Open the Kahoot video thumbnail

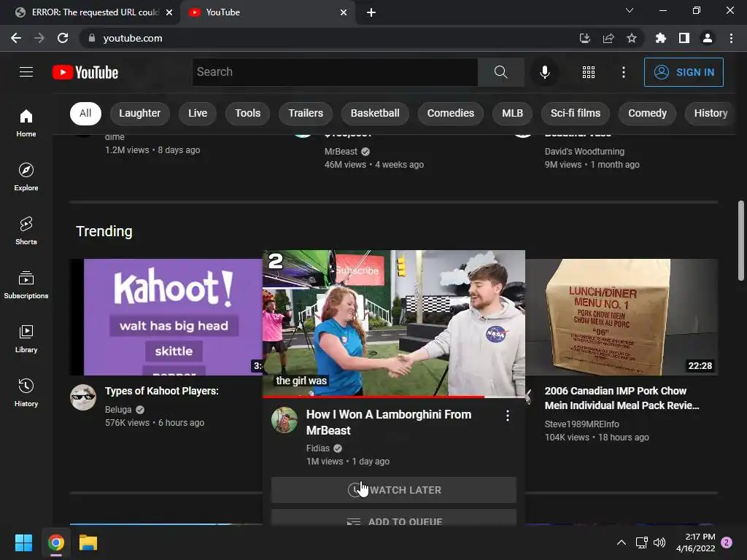point(166,317)
